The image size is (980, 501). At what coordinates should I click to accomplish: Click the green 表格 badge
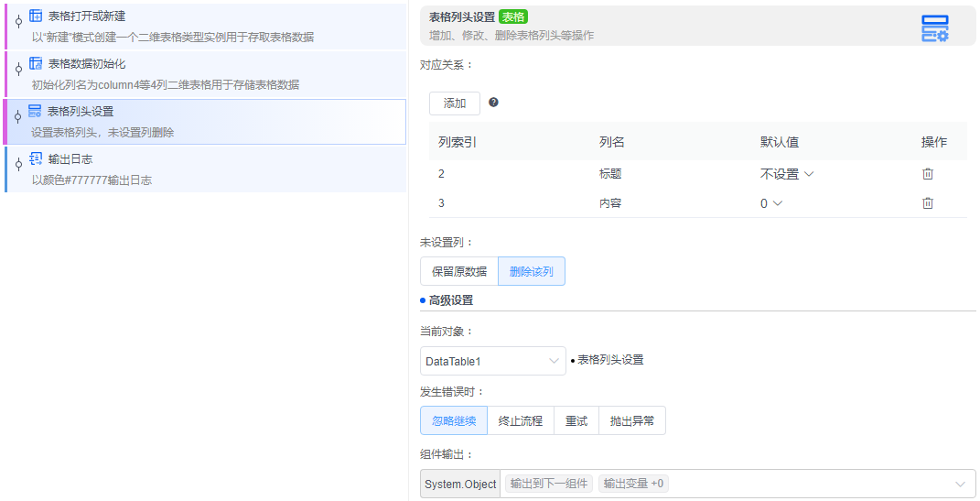tap(513, 17)
